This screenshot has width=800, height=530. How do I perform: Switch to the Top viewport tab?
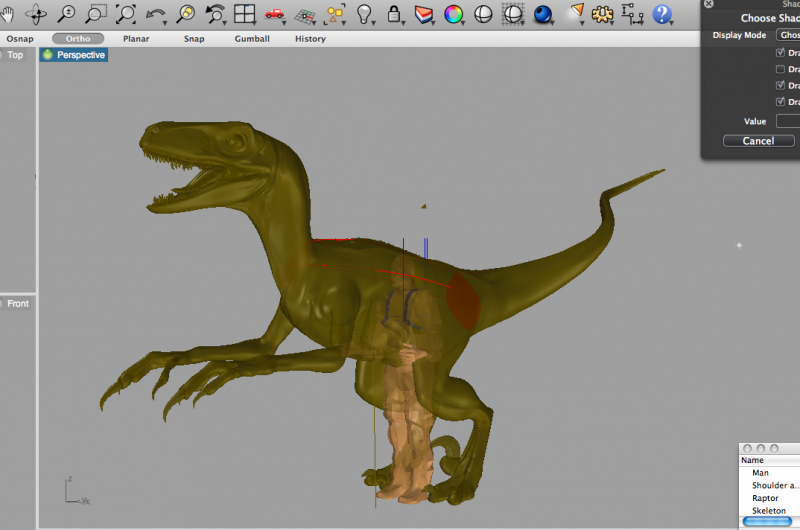pos(15,55)
